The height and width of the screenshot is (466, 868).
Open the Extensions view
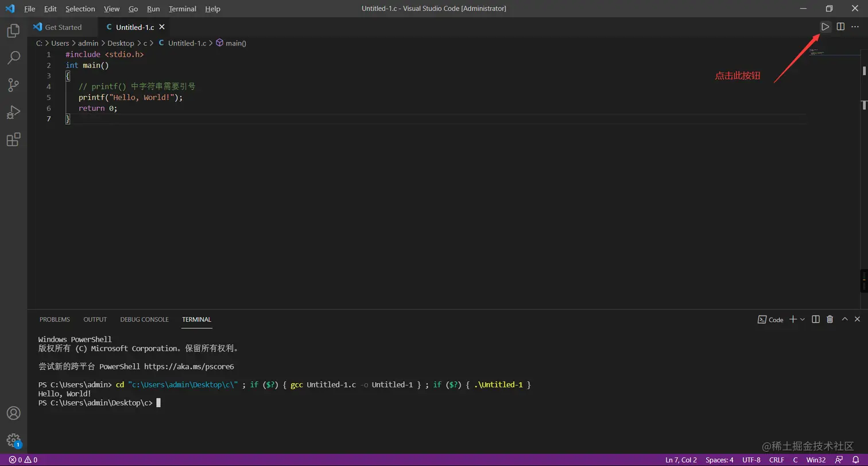[13, 140]
